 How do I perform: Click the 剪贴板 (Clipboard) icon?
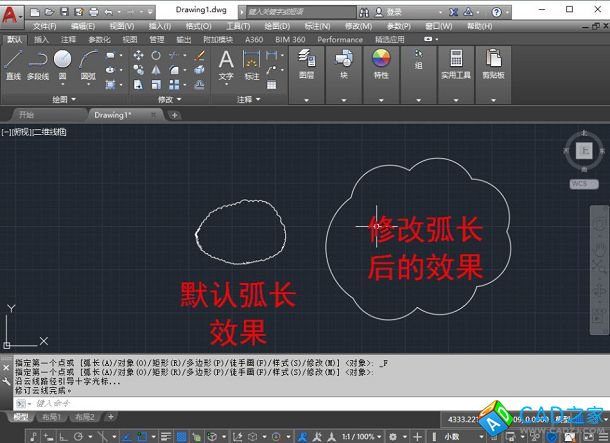pyautogui.click(x=493, y=61)
